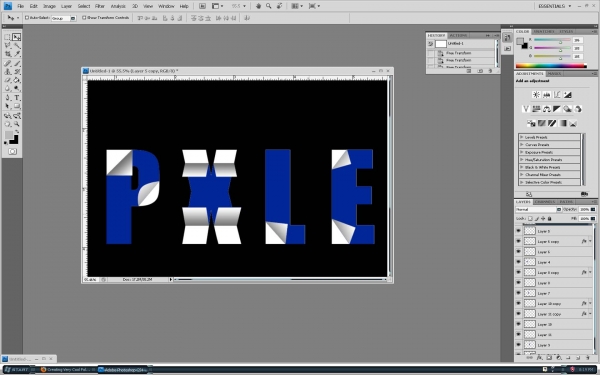The width and height of the screenshot is (600, 375).
Task: Enable Show Transform Controls checkbox
Action: [84, 18]
